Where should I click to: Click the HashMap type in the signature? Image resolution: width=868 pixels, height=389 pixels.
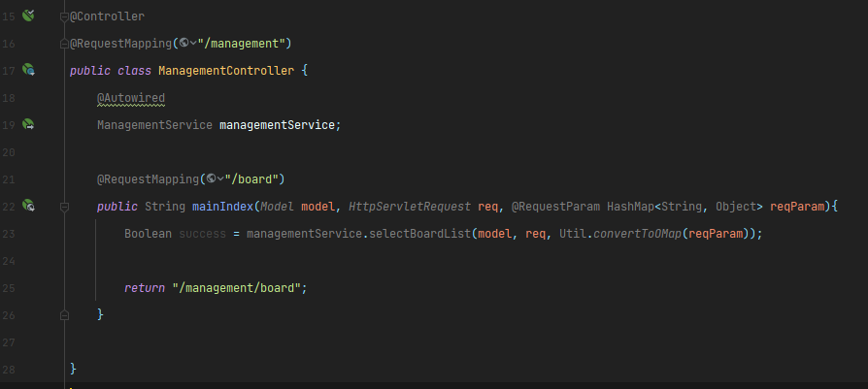pyautogui.click(x=630, y=207)
